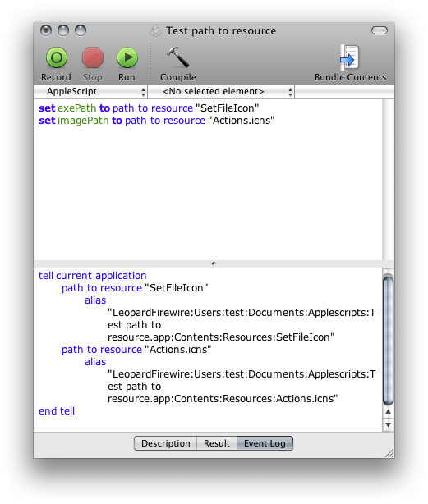Open the AppleScript language dropdown
The image size is (428, 504).
point(90,92)
